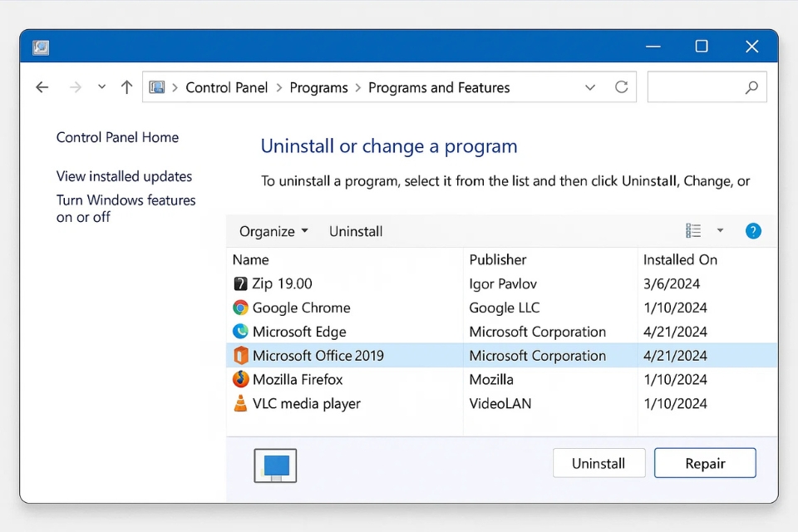Image resolution: width=798 pixels, height=532 pixels.
Task: Click the Microsoft Office 2019 icon
Action: click(x=240, y=356)
